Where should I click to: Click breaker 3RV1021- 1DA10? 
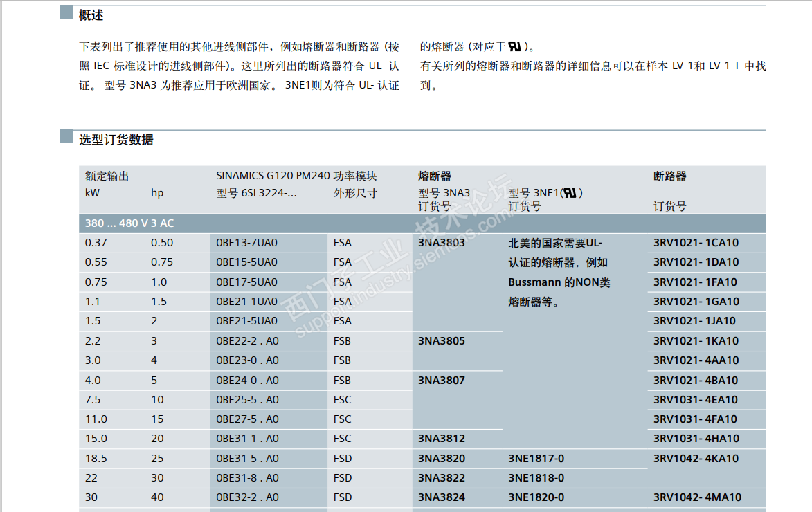[696, 262]
